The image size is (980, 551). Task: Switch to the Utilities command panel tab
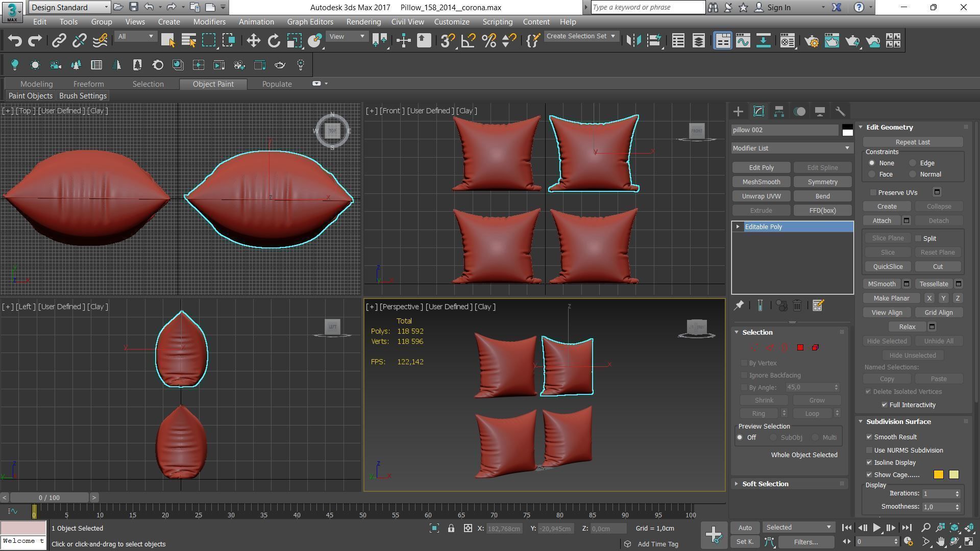[x=840, y=111]
